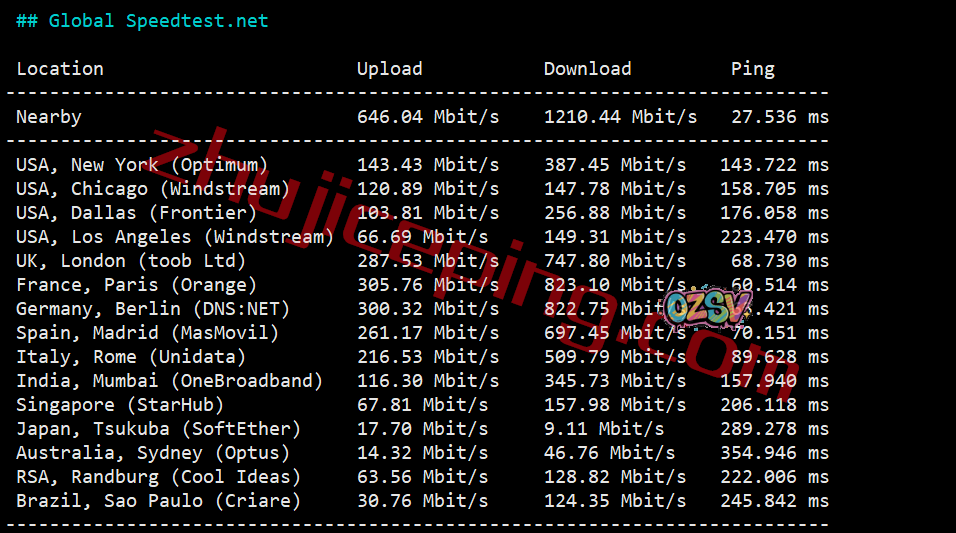
Task: Click the Download column header
Action: [x=587, y=68]
